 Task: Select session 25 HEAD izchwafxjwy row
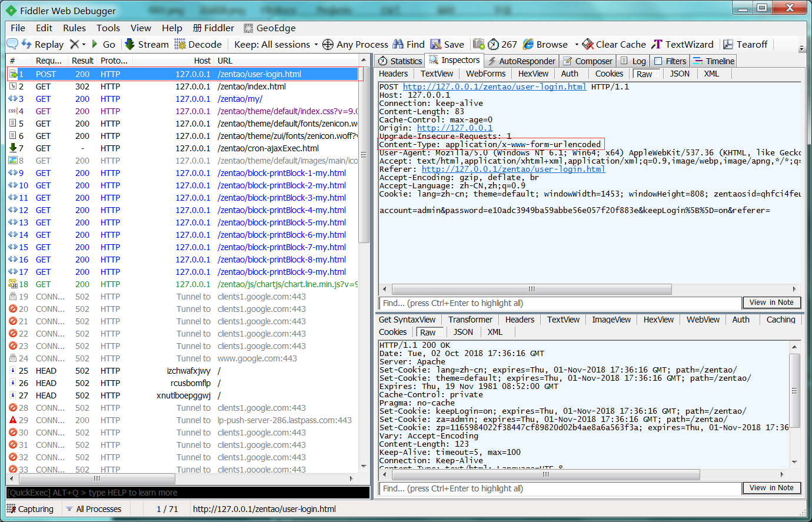(182, 371)
